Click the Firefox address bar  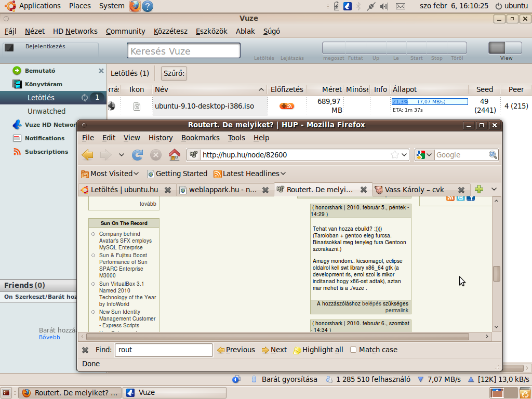coord(295,155)
